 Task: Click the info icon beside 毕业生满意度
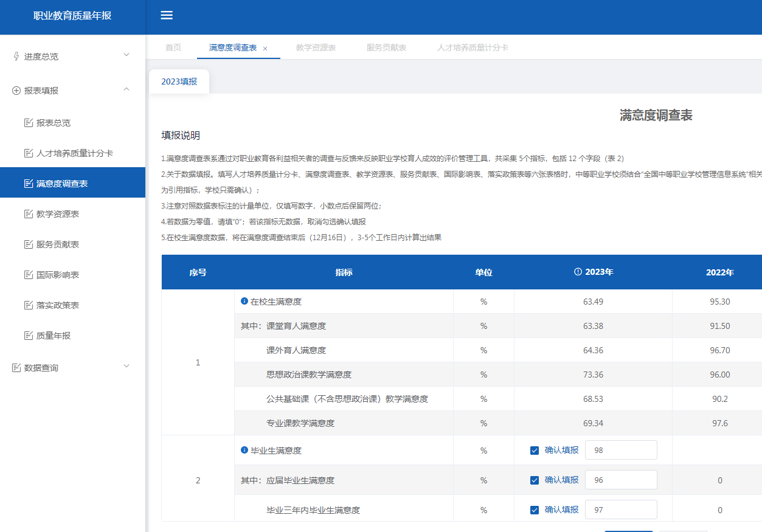(244, 451)
